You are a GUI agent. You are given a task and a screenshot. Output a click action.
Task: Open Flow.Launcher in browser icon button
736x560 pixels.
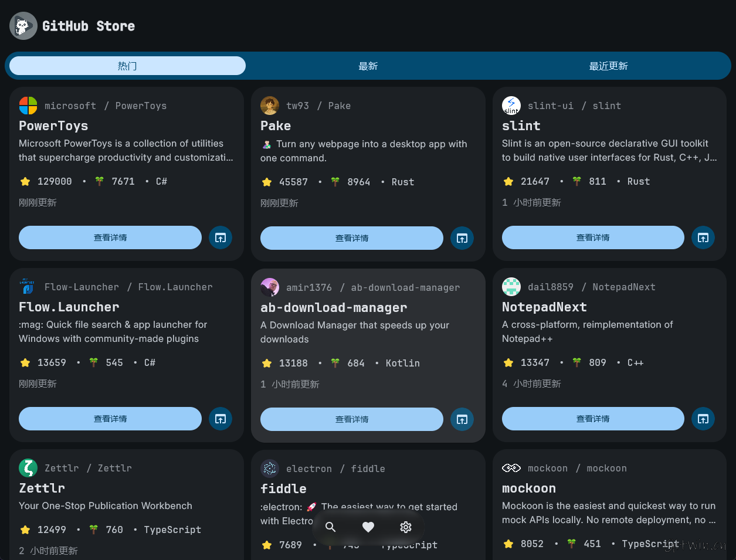[x=221, y=419]
